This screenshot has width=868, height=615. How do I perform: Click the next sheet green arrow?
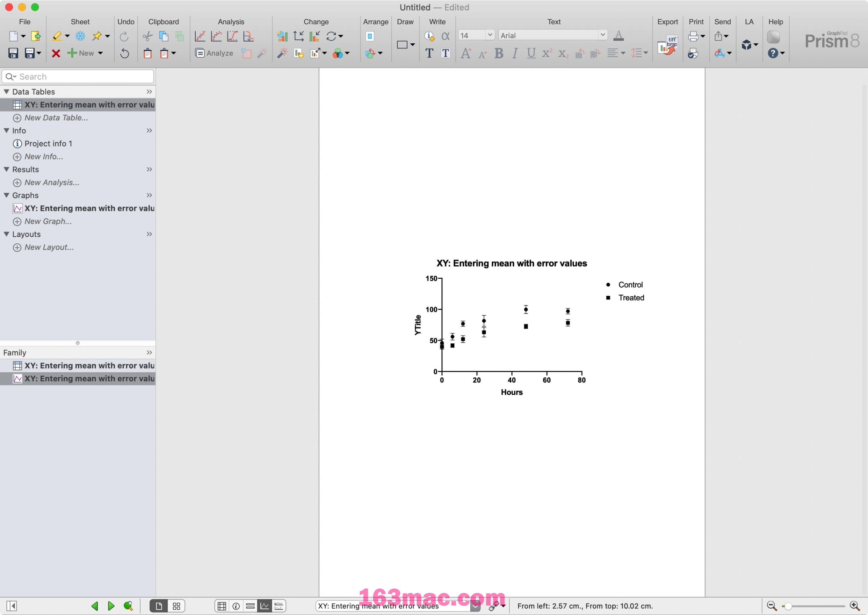click(111, 606)
